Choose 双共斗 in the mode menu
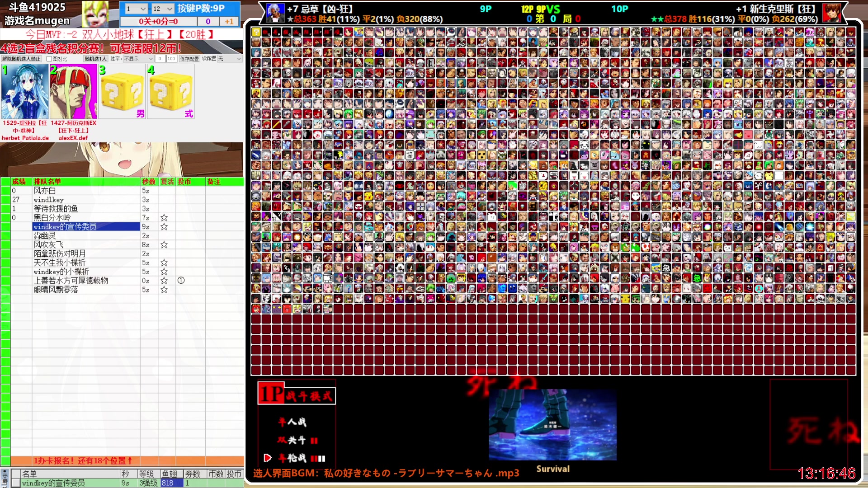 292,440
